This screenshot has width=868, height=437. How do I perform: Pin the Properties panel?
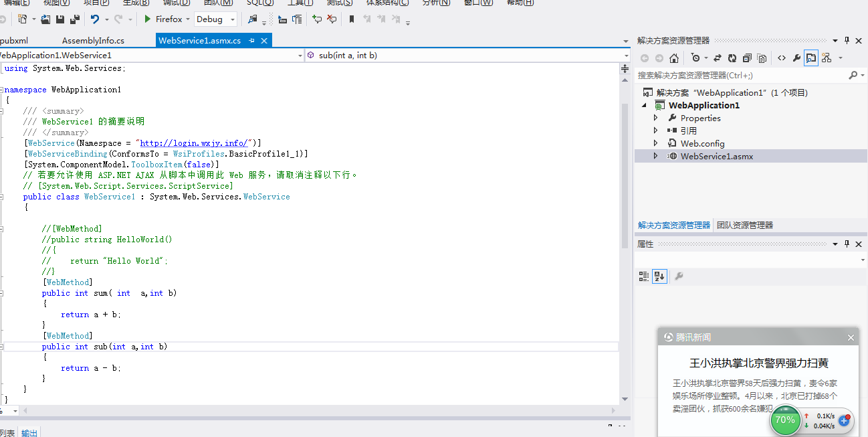(847, 244)
